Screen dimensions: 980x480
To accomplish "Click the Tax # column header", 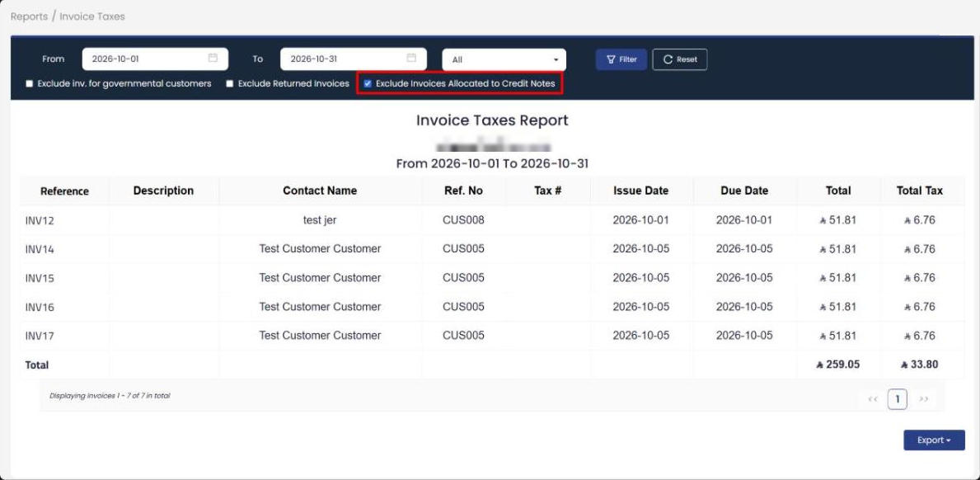I will point(547,191).
